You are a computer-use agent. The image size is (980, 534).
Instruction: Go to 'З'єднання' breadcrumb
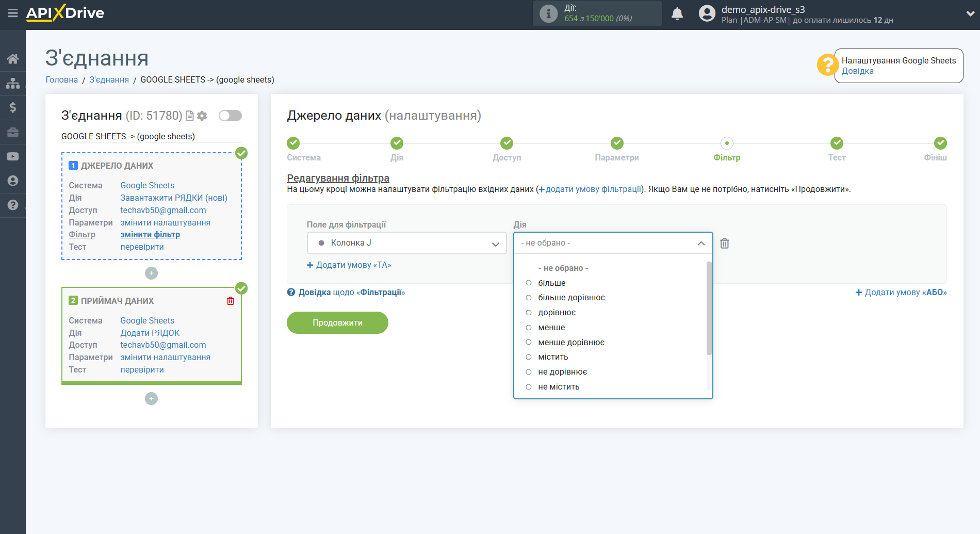109,79
